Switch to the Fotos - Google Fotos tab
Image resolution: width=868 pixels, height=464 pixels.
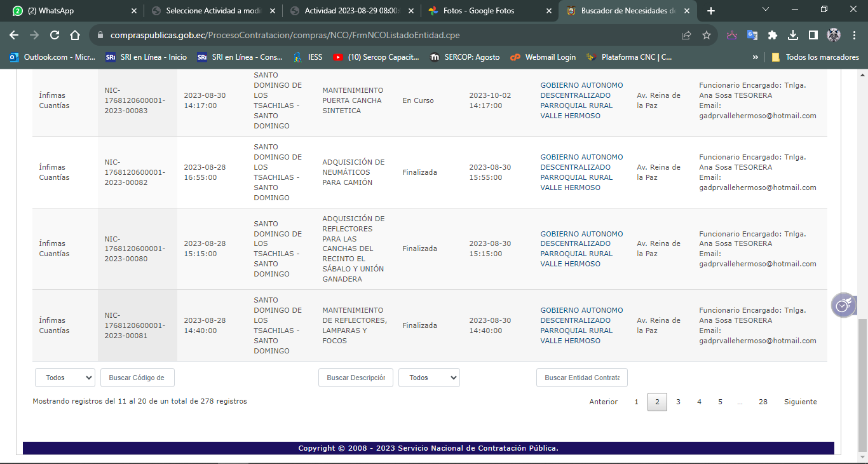pos(479,11)
